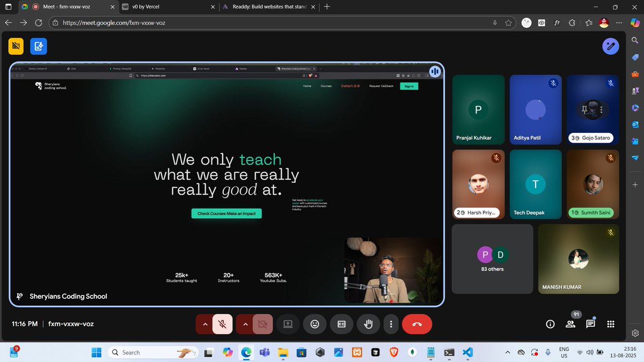Open Chat with everyone panel
The image size is (644, 362).
pos(590,324)
